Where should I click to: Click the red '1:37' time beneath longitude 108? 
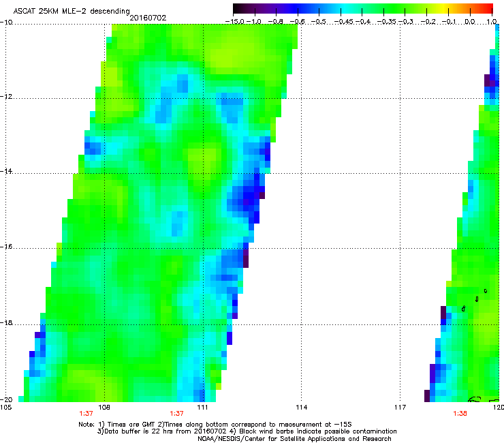(86, 414)
